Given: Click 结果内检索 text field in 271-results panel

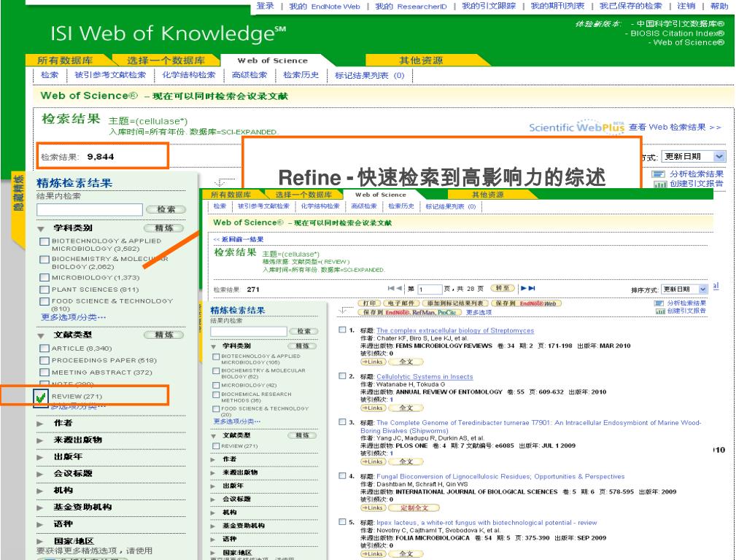Looking at the screenshot, I should click(249, 331).
